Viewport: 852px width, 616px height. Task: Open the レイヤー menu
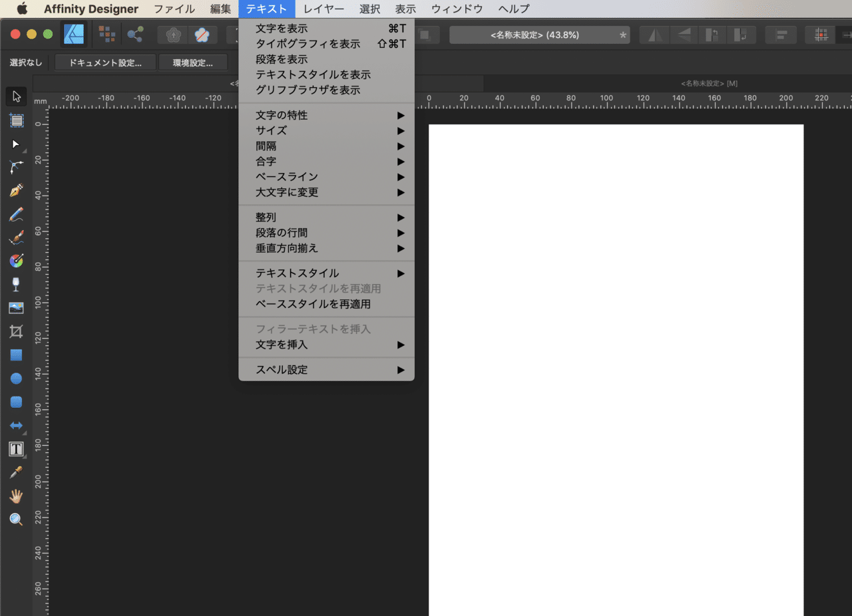coord(324,9)
